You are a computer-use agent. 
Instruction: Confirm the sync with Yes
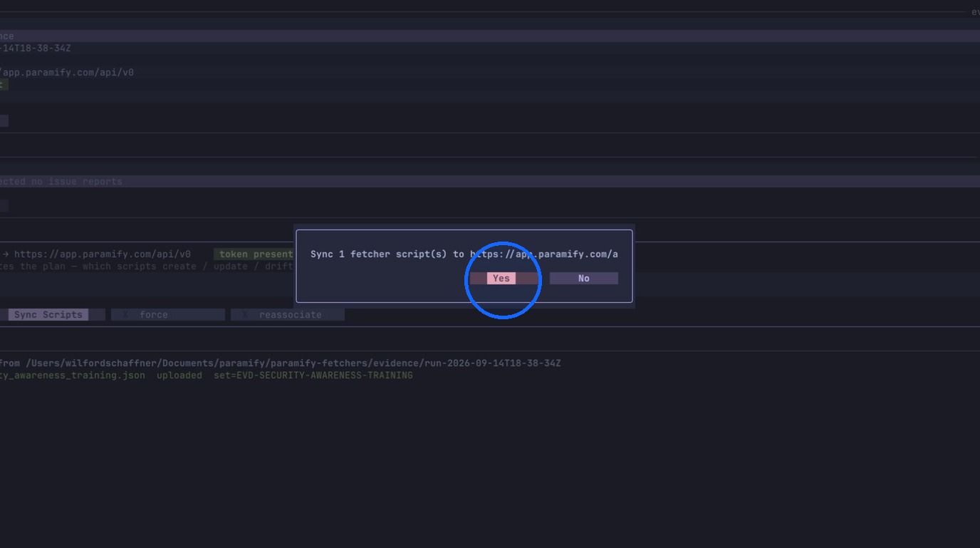click(x=504, y=279)
